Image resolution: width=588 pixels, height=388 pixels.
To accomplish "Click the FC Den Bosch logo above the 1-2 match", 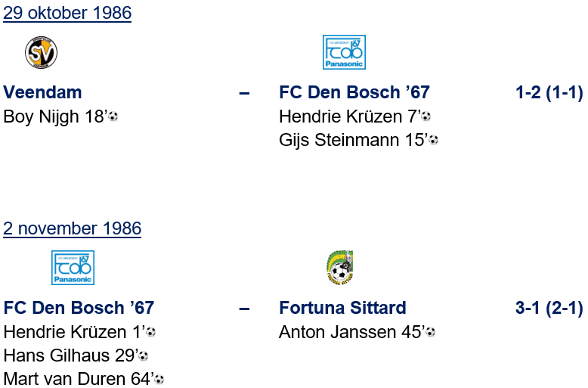I will click(x=344, y=52).
